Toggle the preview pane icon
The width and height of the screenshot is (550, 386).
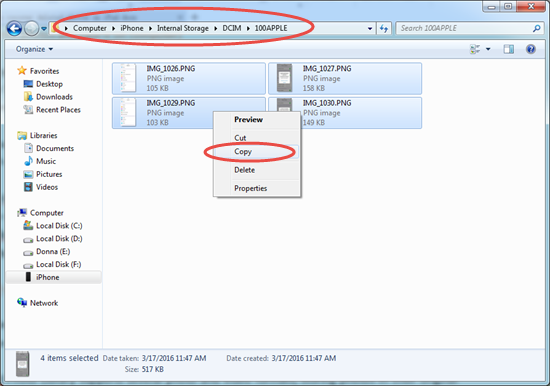point(509,49)
